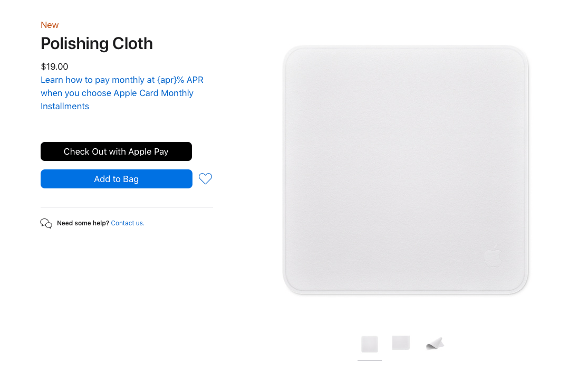The image size is (588, 371).
Task: Click the divider line below Add to Bag
Action: click(x=127, y=207)
